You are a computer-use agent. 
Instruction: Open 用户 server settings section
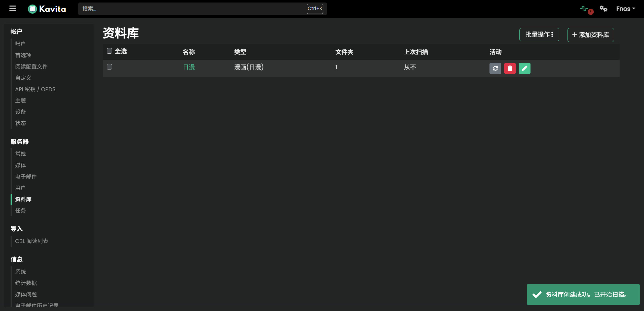click(20, 188)
